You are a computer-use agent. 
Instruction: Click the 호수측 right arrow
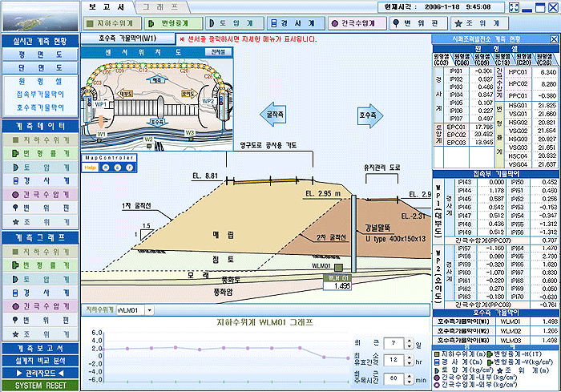coord(368,115)
